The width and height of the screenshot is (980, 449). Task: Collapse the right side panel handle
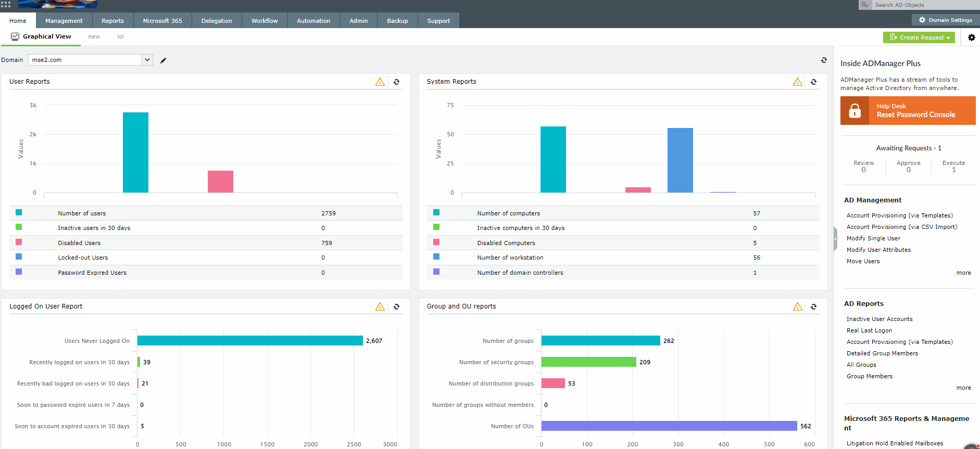835,239
